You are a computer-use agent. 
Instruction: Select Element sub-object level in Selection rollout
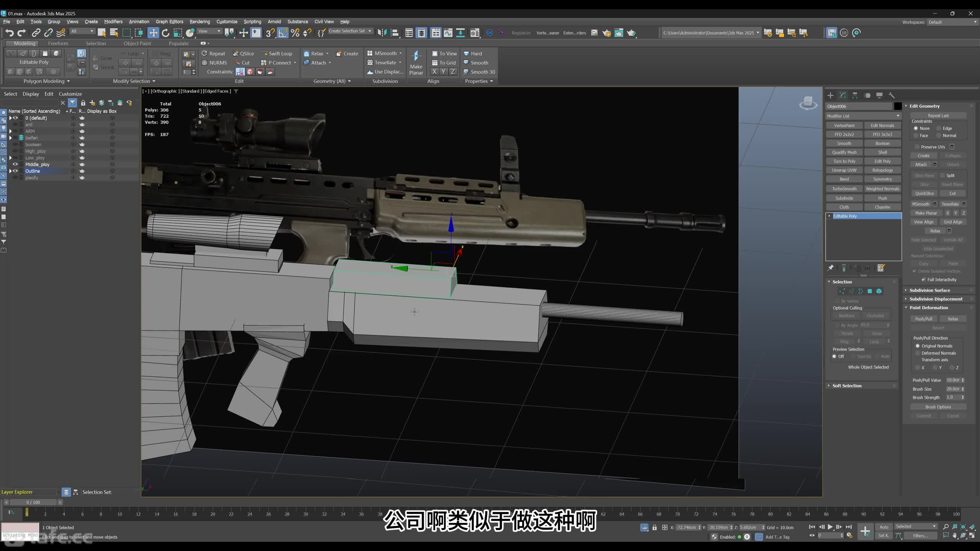tap(879, 291)
